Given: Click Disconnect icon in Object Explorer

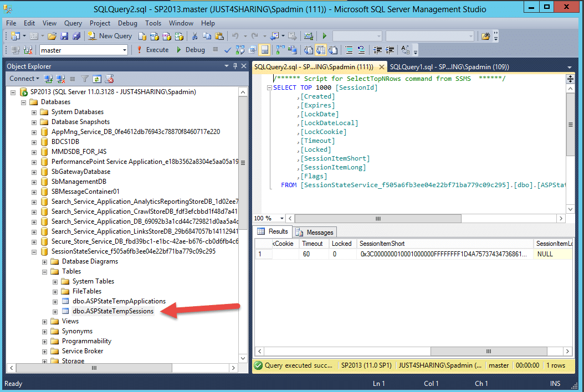Looking at the screenshot, I should pos(60,79).
